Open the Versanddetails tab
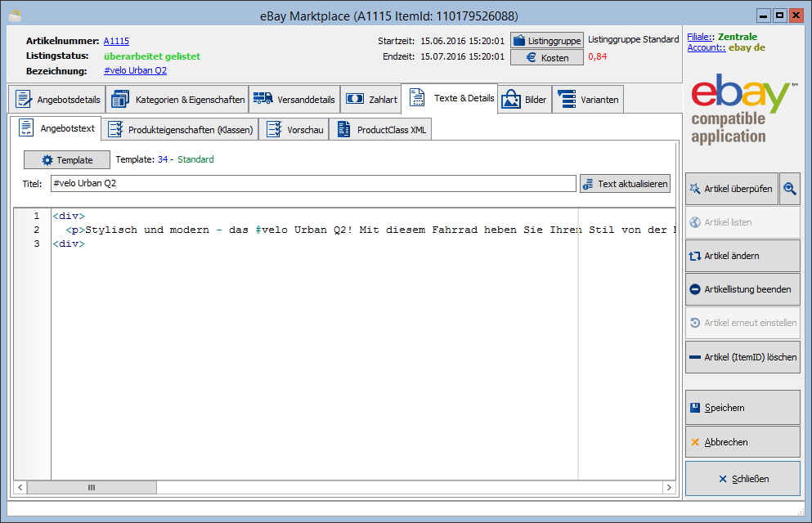This screenshot has height=523, width=812. 294,100
